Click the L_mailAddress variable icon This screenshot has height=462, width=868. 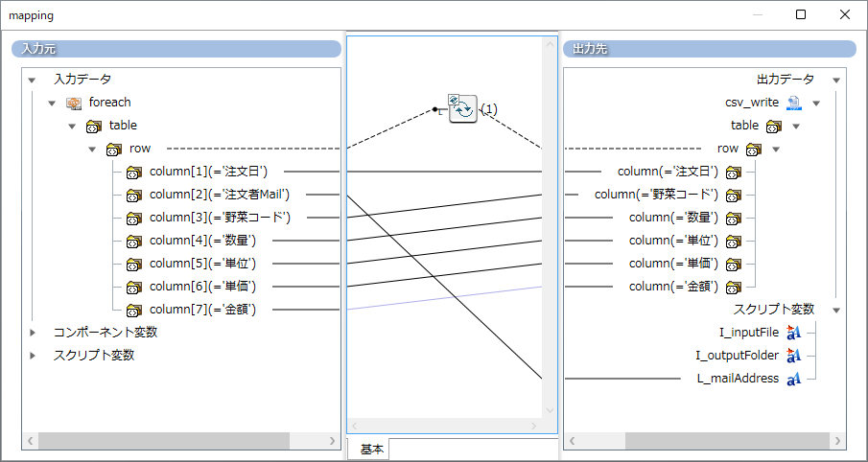click(794, 379)
